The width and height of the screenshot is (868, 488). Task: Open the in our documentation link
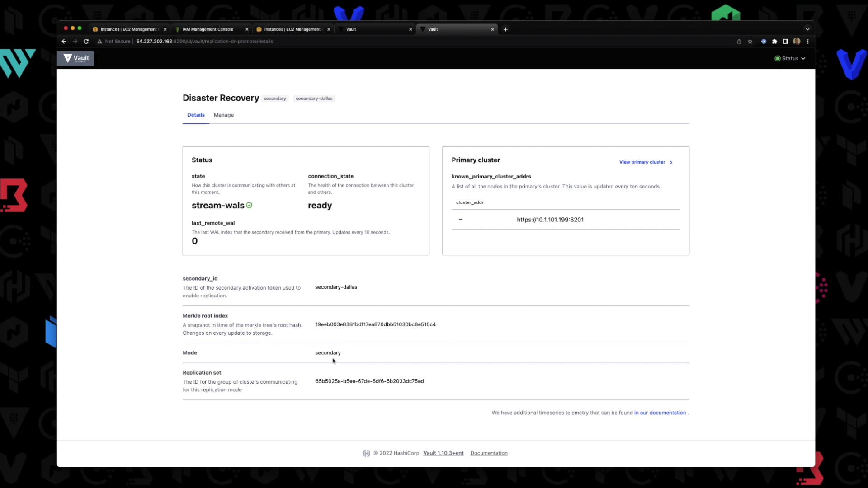click(660, 413)
